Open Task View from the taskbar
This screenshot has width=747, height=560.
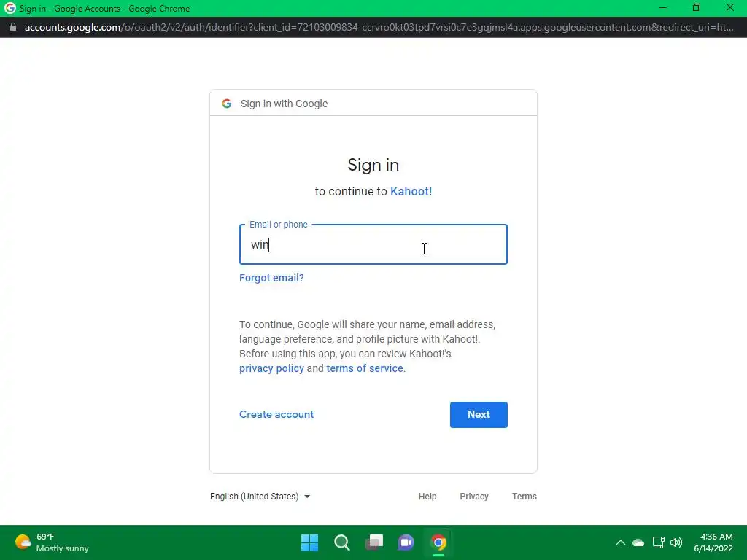coord(374,542)
